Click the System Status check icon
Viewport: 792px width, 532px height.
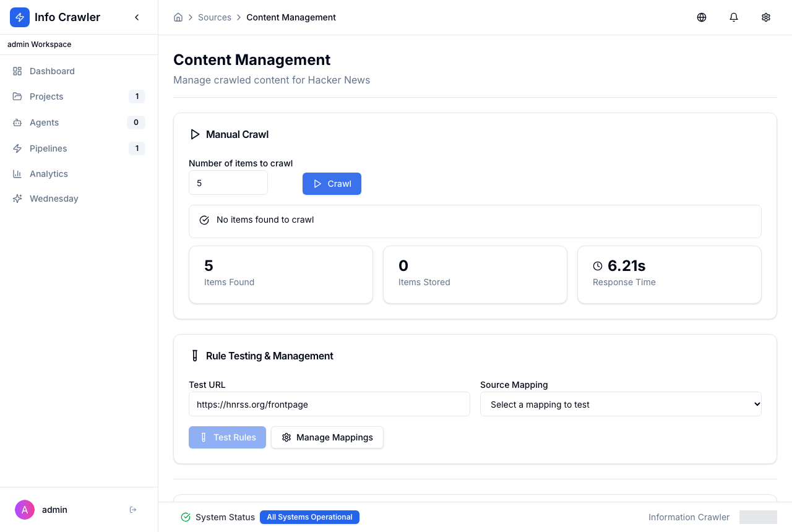coord(186,517)
